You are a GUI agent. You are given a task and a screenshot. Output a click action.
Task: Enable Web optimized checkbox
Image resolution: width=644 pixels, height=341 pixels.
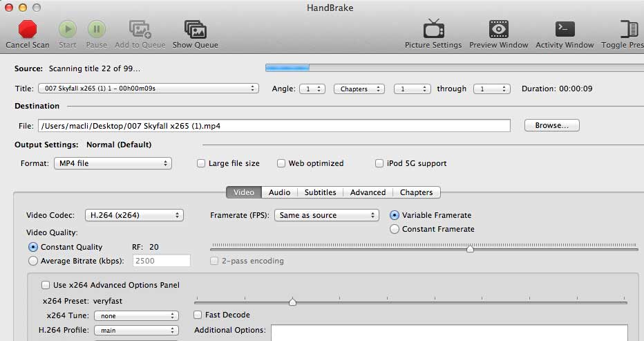coord(281,163)
